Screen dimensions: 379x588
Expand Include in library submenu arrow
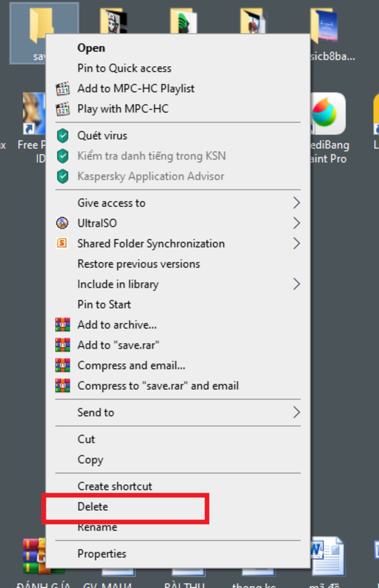pyautogui.click(x=296, y=284)
